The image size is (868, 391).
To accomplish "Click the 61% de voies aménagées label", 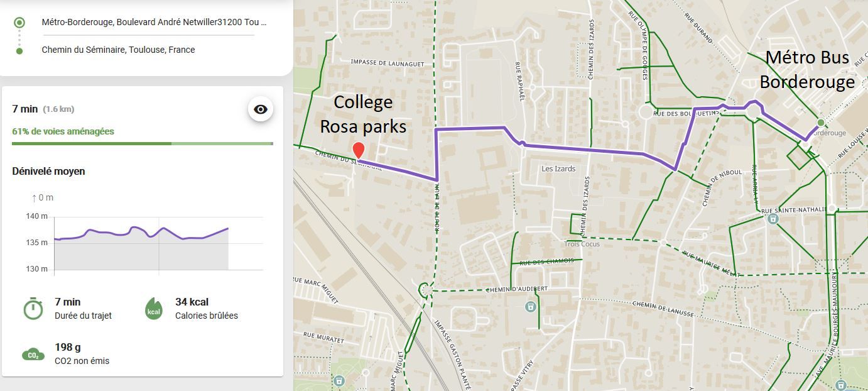I will click(x=63, y=131).
